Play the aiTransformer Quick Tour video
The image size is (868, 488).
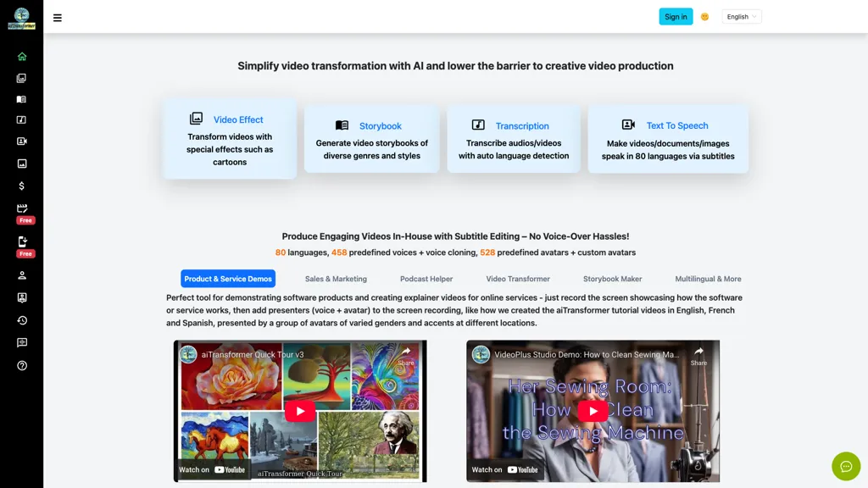pos(300,411)
